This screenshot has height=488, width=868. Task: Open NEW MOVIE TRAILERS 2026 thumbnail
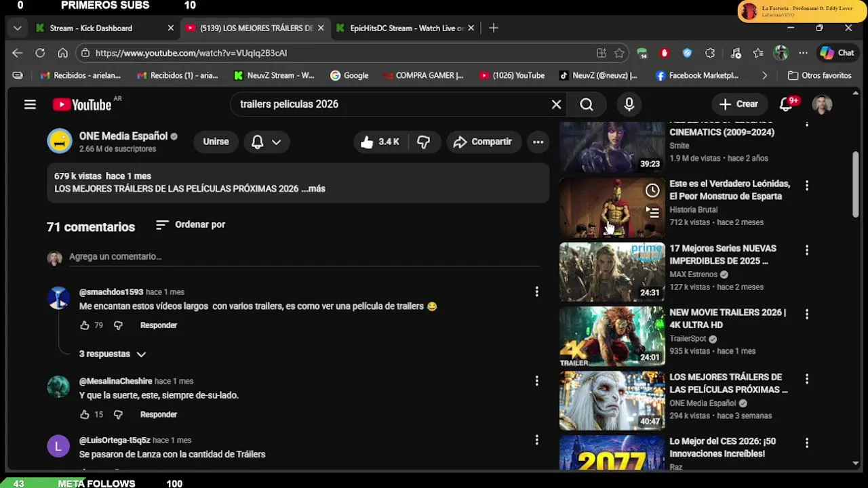click(612, 336)
